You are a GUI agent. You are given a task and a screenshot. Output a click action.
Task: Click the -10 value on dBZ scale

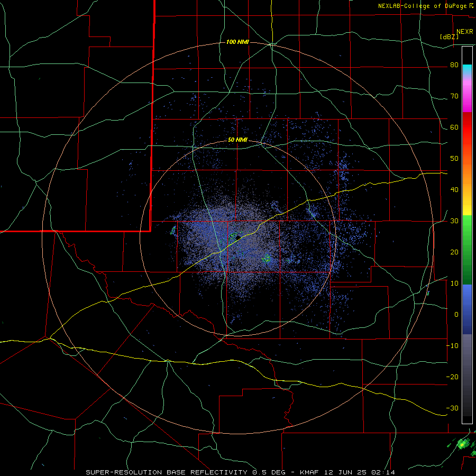coord(452,346)
